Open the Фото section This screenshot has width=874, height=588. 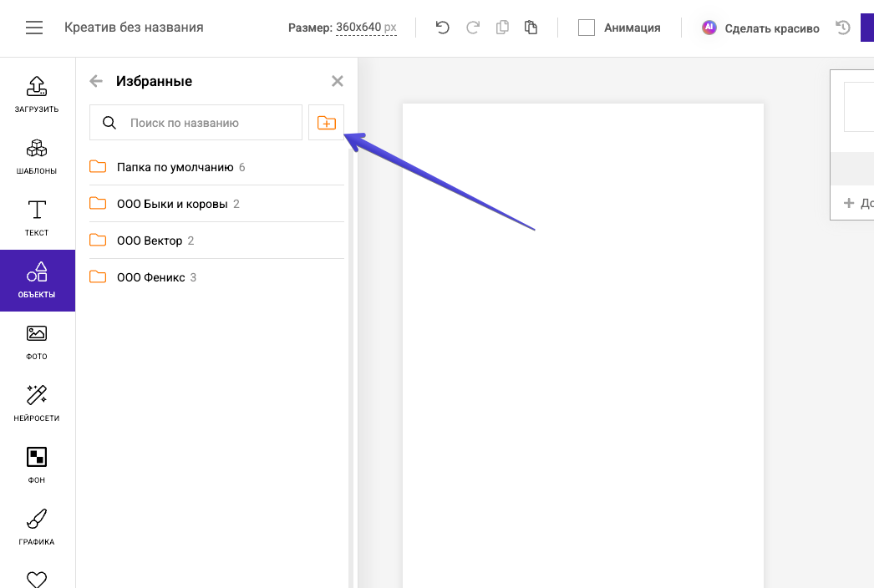pyautogui.click(x=37, y=342)
